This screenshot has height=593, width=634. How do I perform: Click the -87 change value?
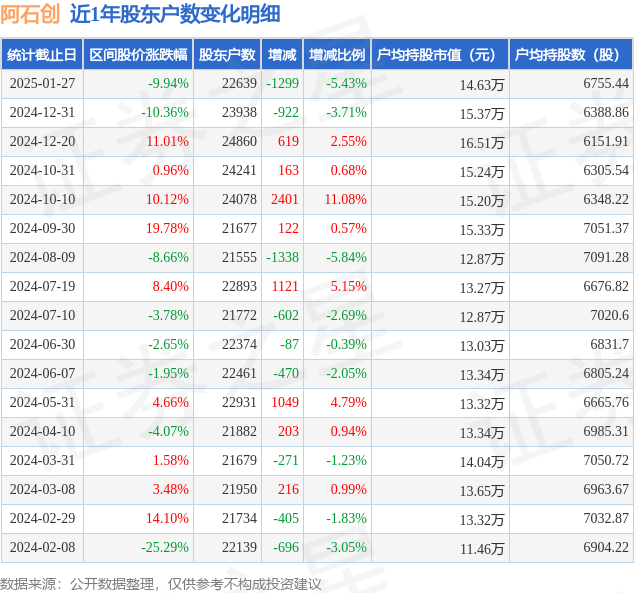click(x=290, y=344)
